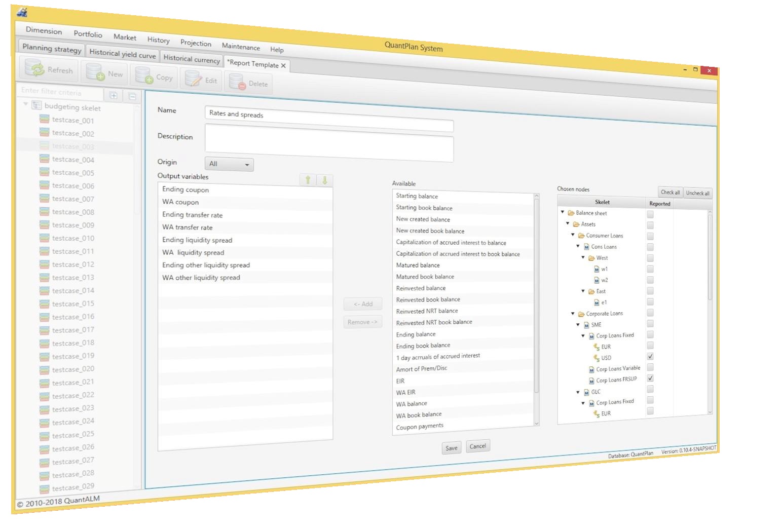The height and width of the screenshot is (532, 780).
Task: Click the expand-all tree icon
Action: (x=114, y=95)
